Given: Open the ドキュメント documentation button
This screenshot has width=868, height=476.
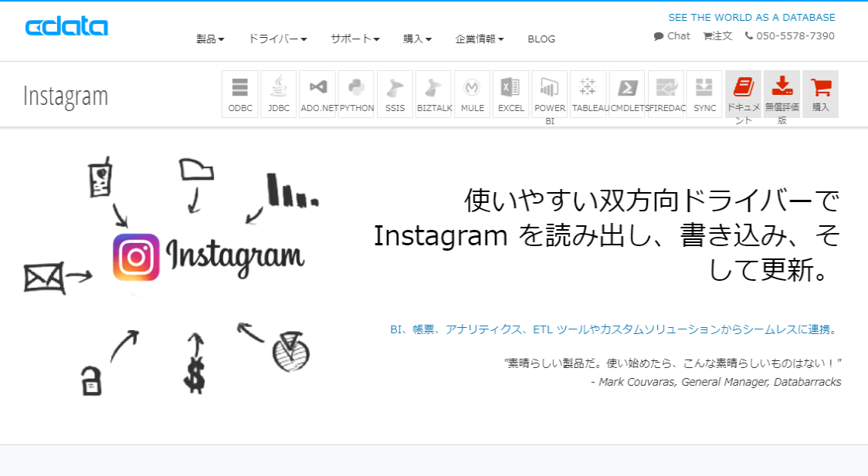Looking at the screenshot, I should click(x=743, y=94).
